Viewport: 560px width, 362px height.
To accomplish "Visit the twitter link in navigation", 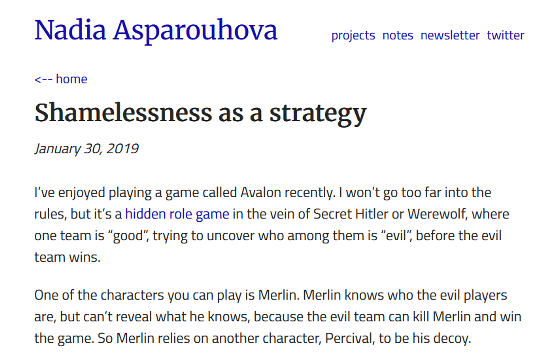I will 505,35.
